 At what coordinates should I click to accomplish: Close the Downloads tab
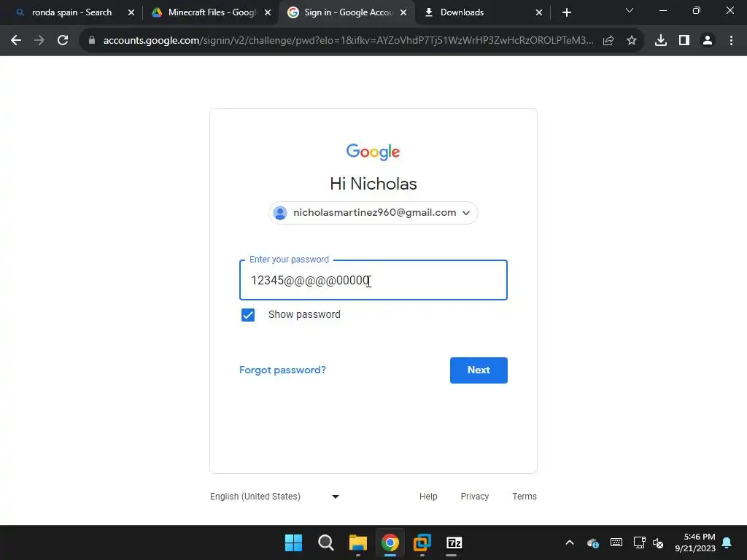click(539, 12)
